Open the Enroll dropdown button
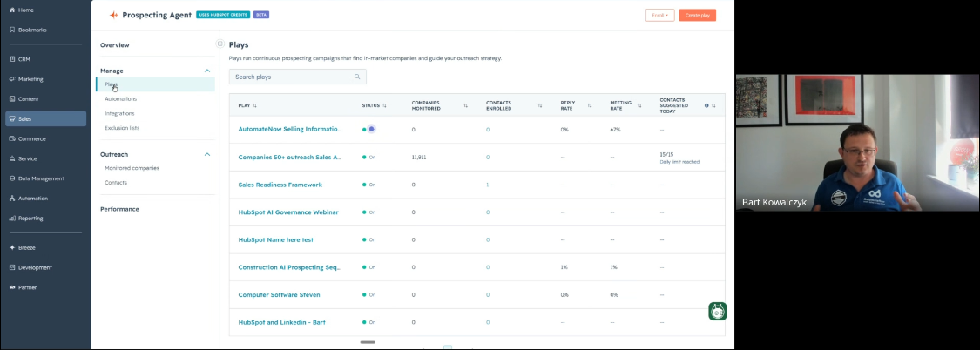980x350 pixels. pos(660,15)
